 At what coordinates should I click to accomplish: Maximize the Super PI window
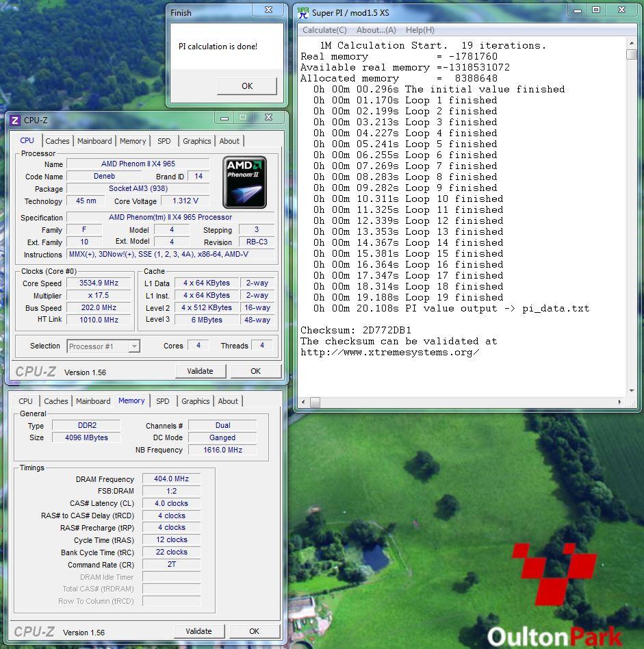pyautogui.click(x=596, y=10)
